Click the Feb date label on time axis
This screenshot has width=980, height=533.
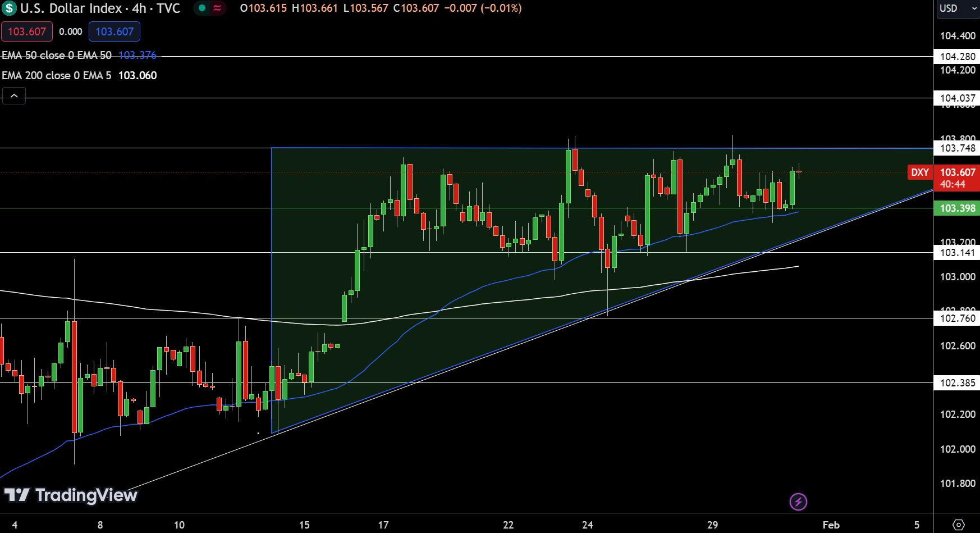[x=831, y=525]
